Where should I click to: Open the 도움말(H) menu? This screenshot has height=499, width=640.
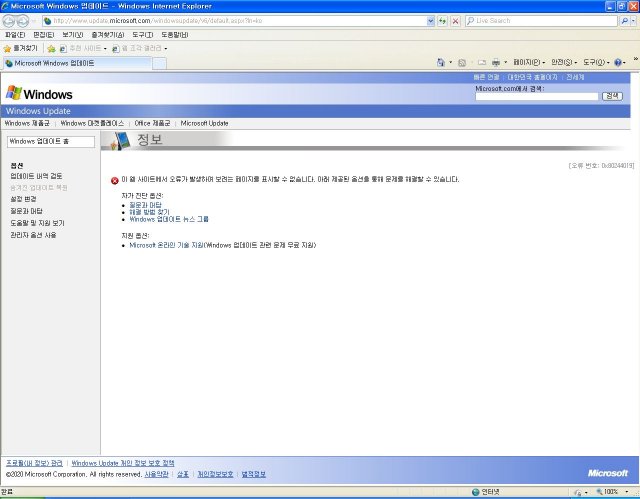[x=174, y=35]
